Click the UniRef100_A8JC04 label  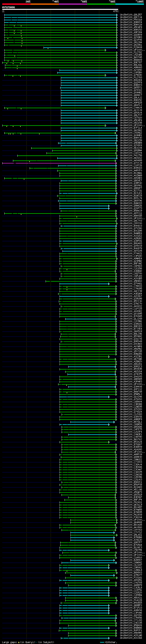coord(131,148)
